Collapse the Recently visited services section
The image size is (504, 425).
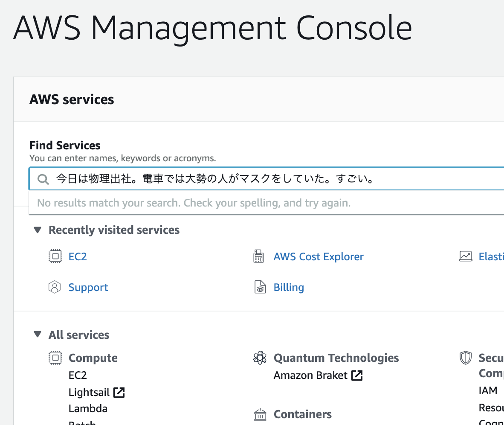coord(38,230)
